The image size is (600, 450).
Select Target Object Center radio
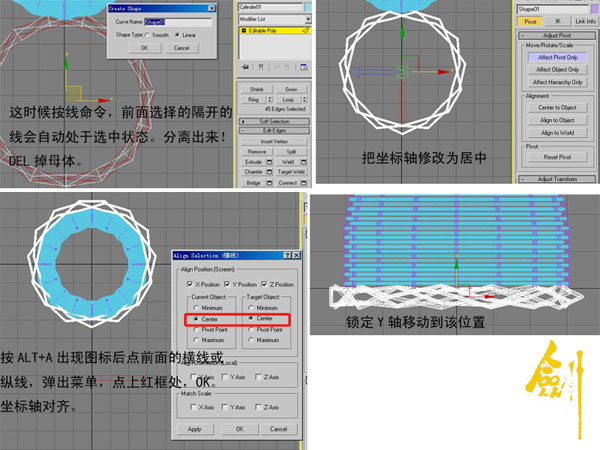(251, 318)
